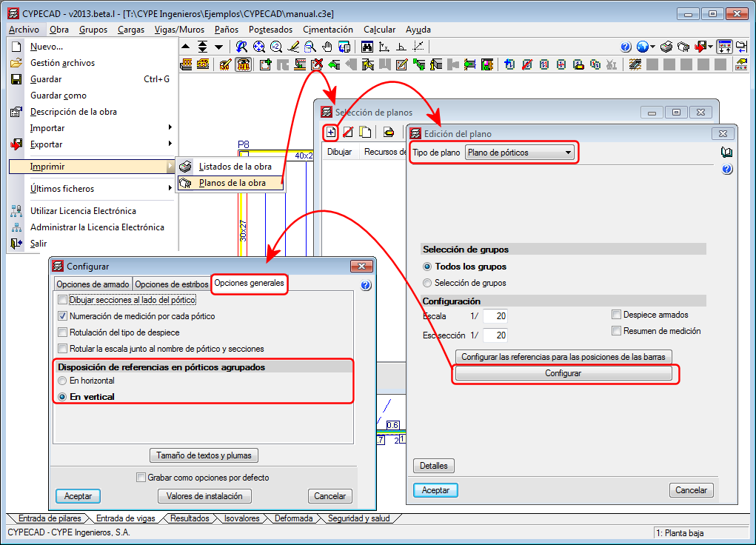
Task: Click the globe web icon in the main toolbar
Action: click(642, 47)
